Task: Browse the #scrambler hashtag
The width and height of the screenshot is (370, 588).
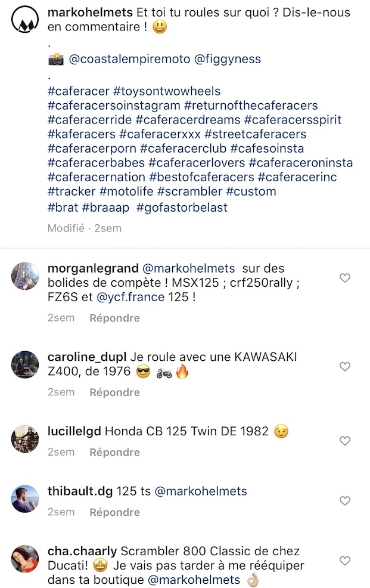Action: 190,191
